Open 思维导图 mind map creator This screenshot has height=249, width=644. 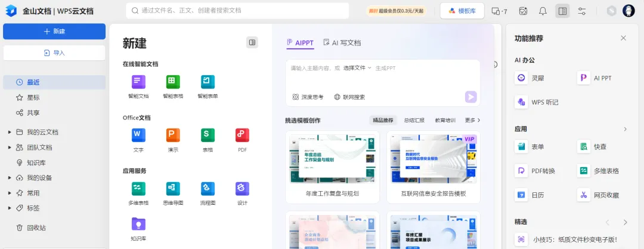point(173,193)
